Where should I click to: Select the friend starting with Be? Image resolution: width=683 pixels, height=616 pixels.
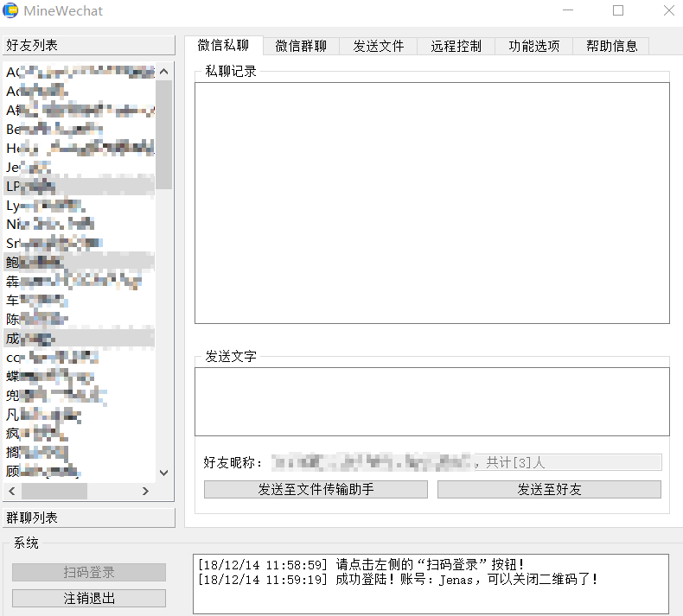(x=80, y=130)
